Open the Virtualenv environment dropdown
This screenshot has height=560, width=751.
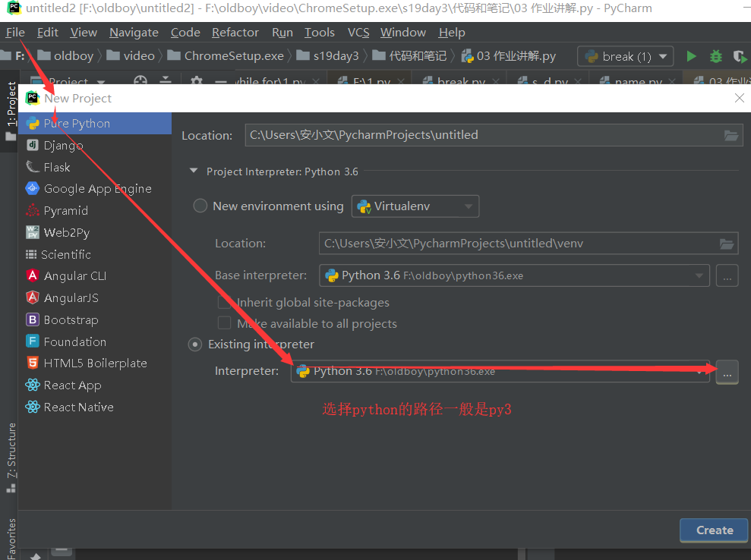(x=415, y=206)
